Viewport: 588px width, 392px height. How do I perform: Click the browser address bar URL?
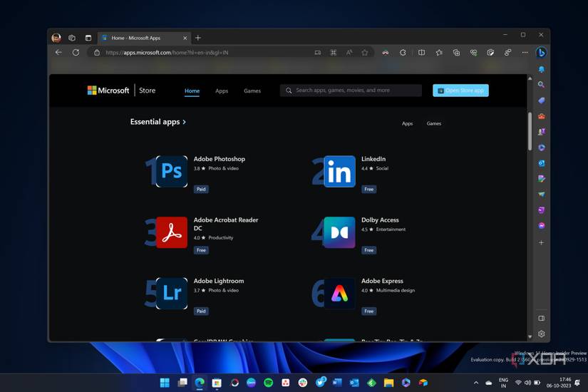pos(167,53)
